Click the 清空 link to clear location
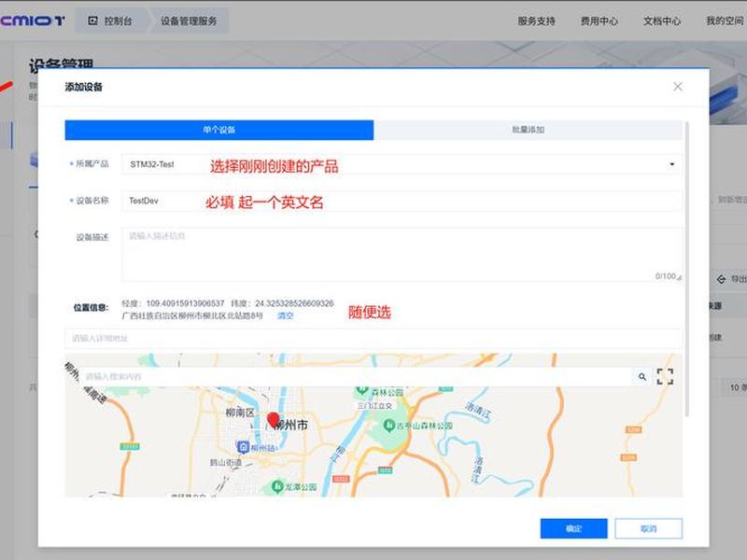Image resolution: width=747 pixels, height=560 pixels. click(x=286, y=315)
